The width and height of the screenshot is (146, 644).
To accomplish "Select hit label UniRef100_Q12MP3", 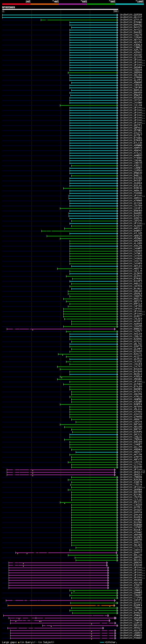I will click(x=131, y=349).
